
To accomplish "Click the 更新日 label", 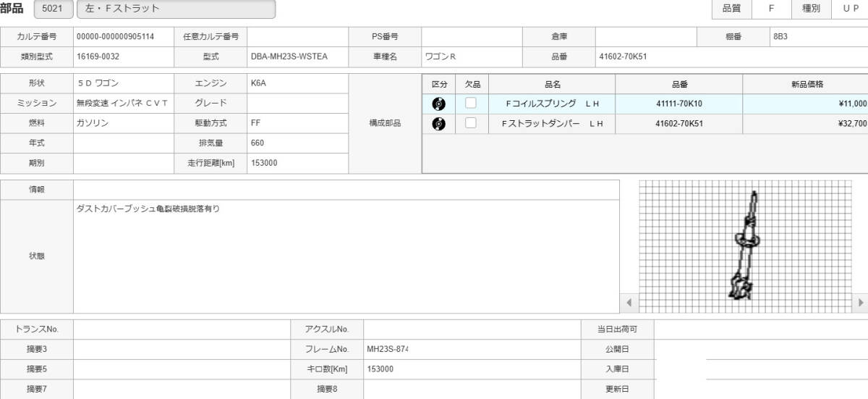I will click(617, 389).
